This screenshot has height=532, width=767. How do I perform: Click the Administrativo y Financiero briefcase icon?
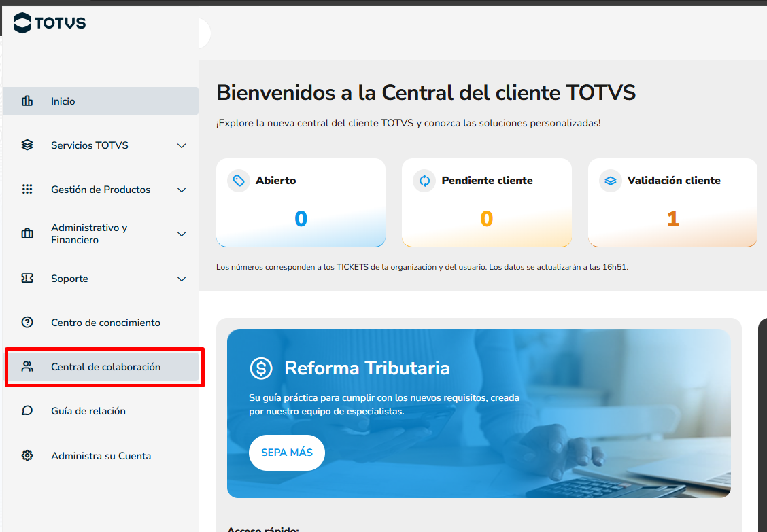(x=27, y=234)
